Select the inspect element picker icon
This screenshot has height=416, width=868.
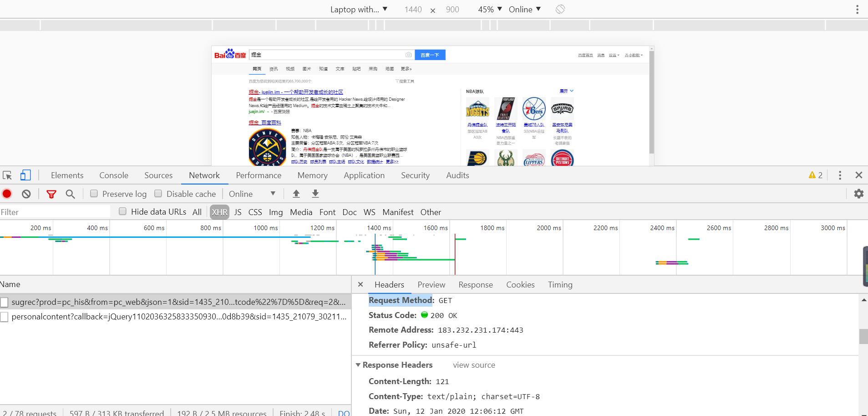pos(7,175)
